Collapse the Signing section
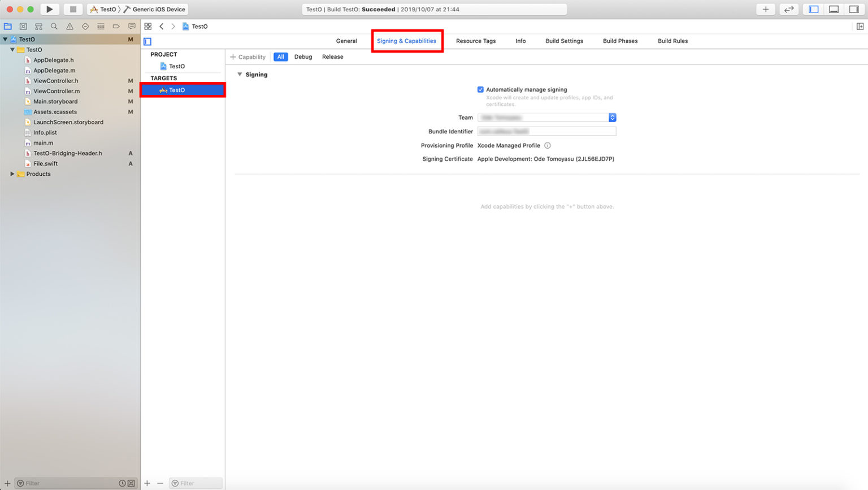This screenshot has width=868, height=490. 240,74
